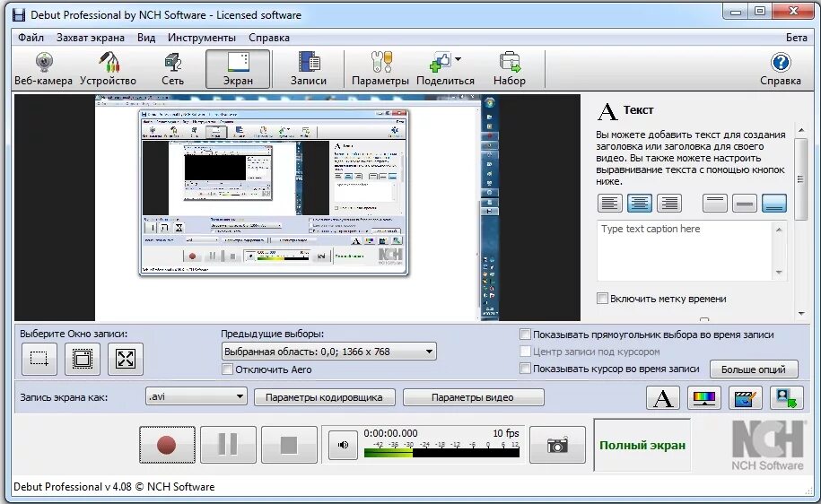Screen dimensions: 821x504
Task: Enable Включить метку времени checkbox
Action: pos(602,299)
